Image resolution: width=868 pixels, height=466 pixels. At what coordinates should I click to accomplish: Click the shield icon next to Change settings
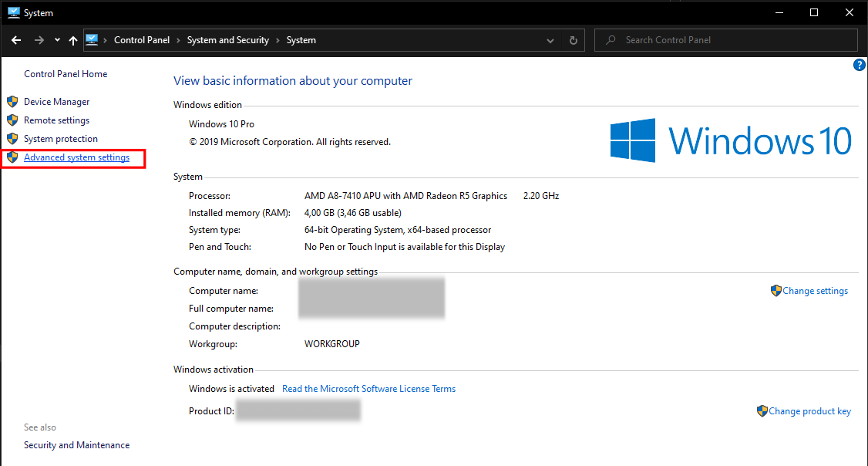pos(775,291)
